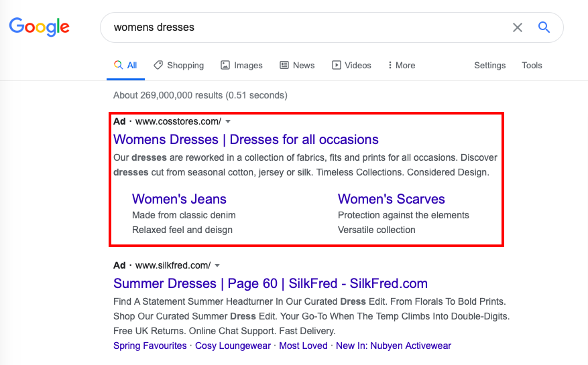Click the three-dot More icon
Screen dimensions: 588x365
(390, 65)
